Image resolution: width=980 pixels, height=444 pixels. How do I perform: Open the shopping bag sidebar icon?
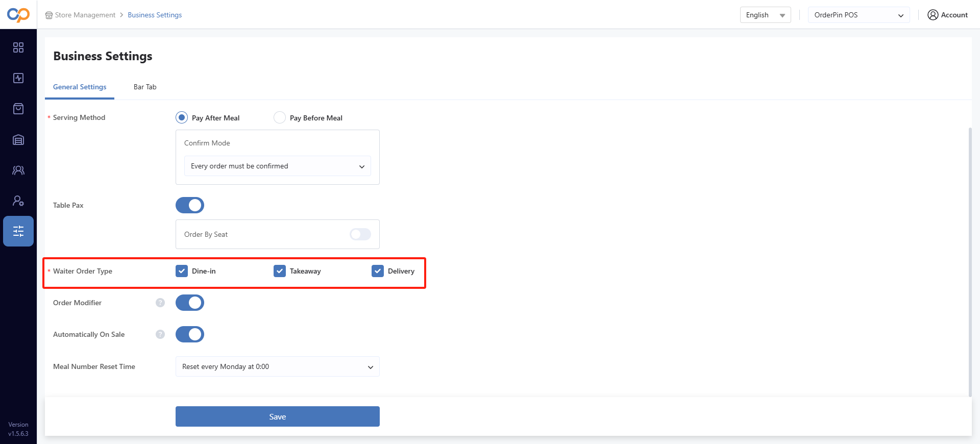click(18, 109)
